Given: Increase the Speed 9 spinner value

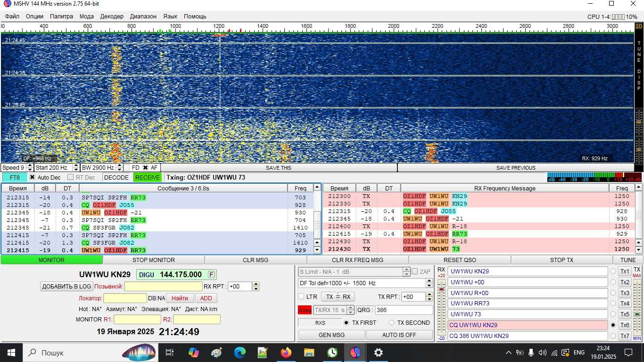Looking at the screenshot, I should (30, 166).
